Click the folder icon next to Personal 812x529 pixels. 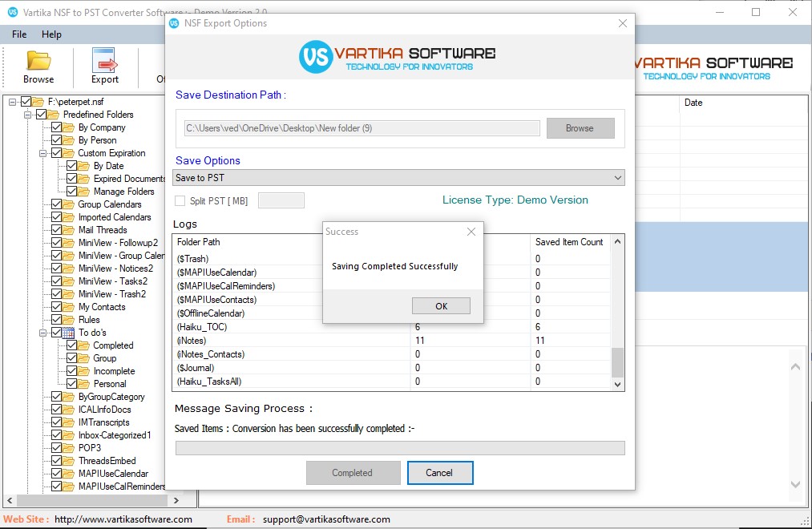point(83,384)
